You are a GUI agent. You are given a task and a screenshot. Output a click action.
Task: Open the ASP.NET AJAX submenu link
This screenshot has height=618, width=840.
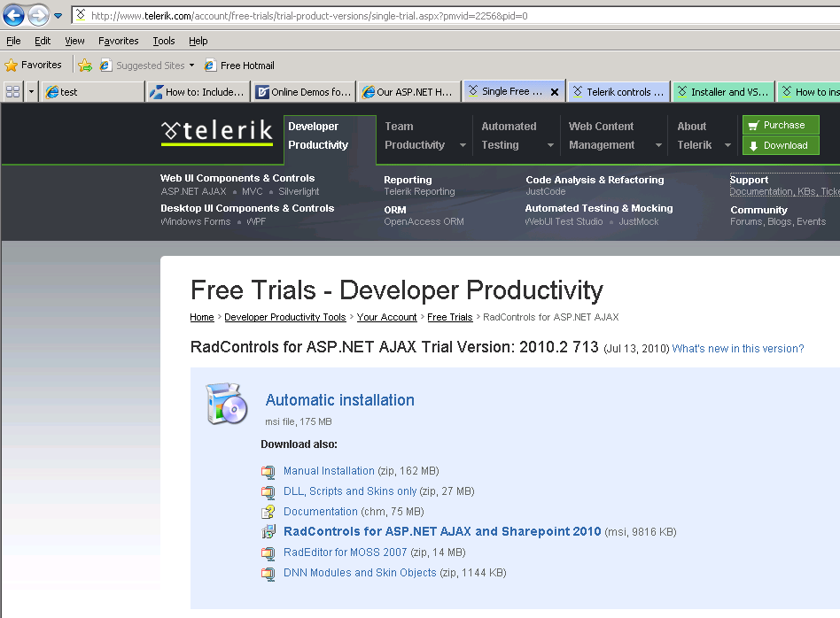pos(193,191)
